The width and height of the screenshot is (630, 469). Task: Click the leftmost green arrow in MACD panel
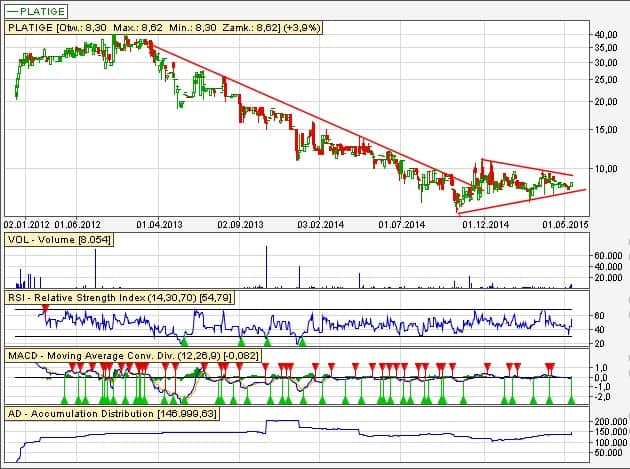pyautogui.click(x=66, y=399)
